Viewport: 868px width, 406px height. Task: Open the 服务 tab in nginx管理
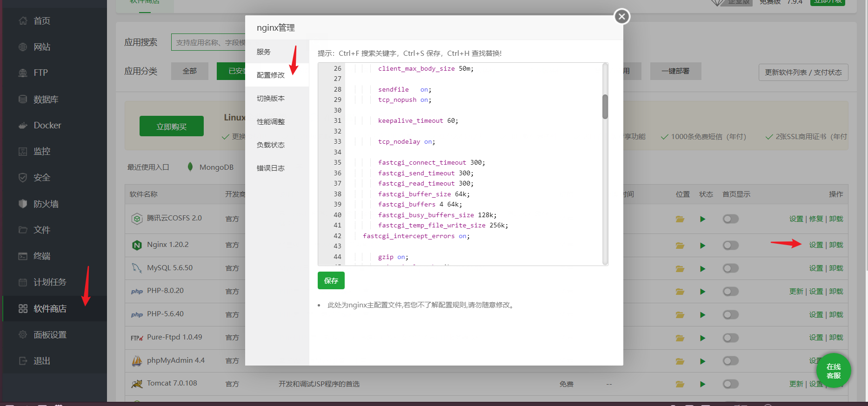pos(277,52)
